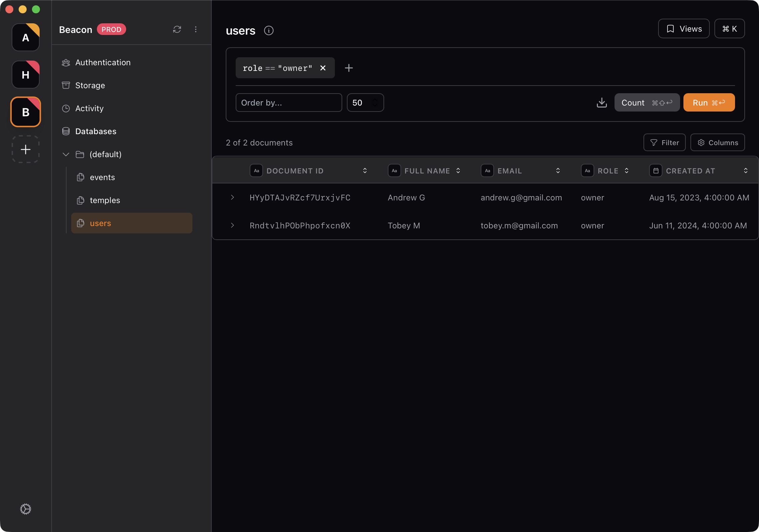Select the users collection
The width and height of the screenshot is (759, 532).
pos(131,223)
